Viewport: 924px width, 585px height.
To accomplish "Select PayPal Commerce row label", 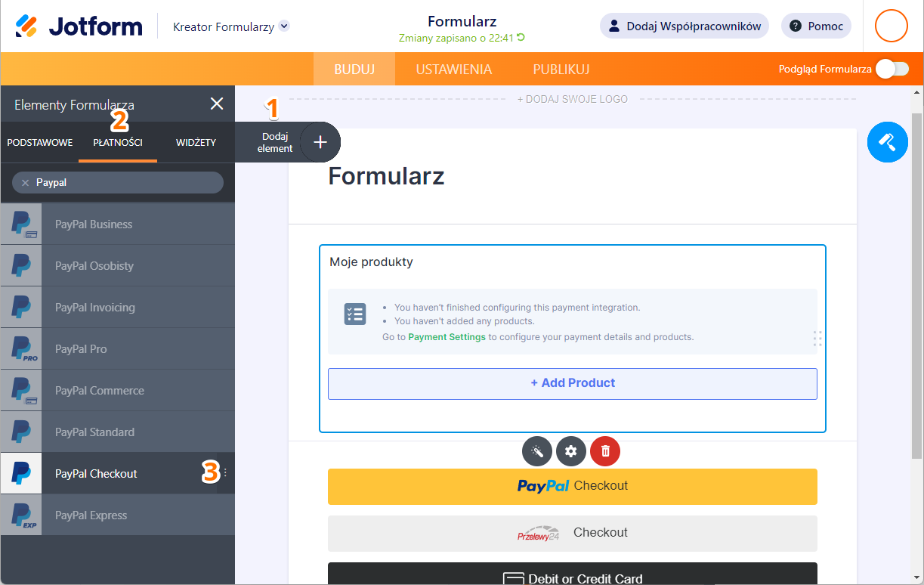I will pos(100,391).
